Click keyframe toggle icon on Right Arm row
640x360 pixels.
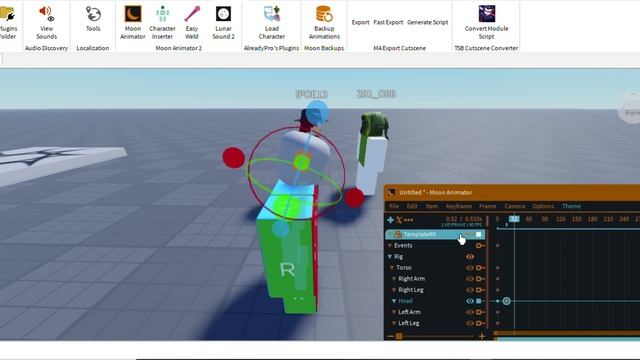tap(480, 279)
